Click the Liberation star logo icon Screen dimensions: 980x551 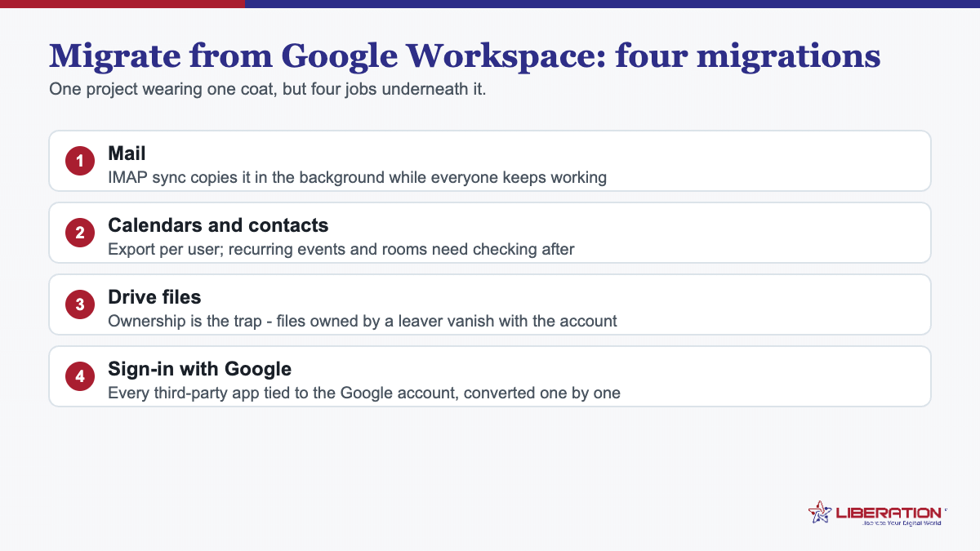point(820,512)
